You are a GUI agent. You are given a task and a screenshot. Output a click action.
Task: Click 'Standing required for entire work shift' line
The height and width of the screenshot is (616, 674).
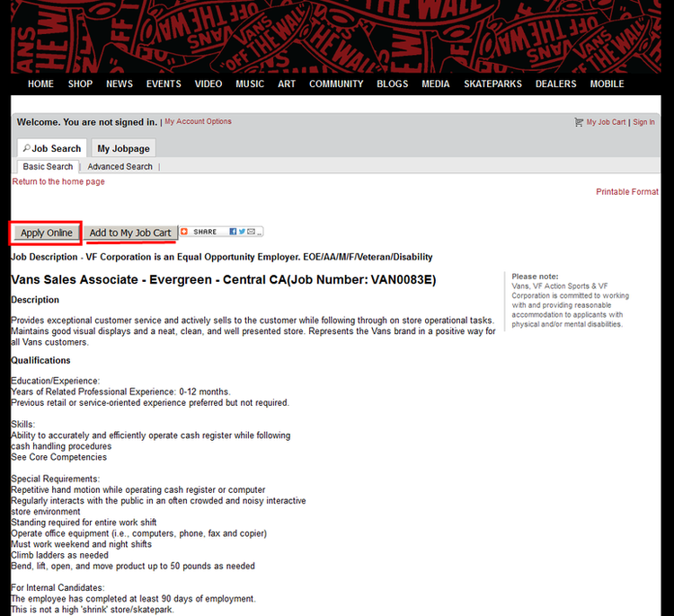[x=84, y=522]
